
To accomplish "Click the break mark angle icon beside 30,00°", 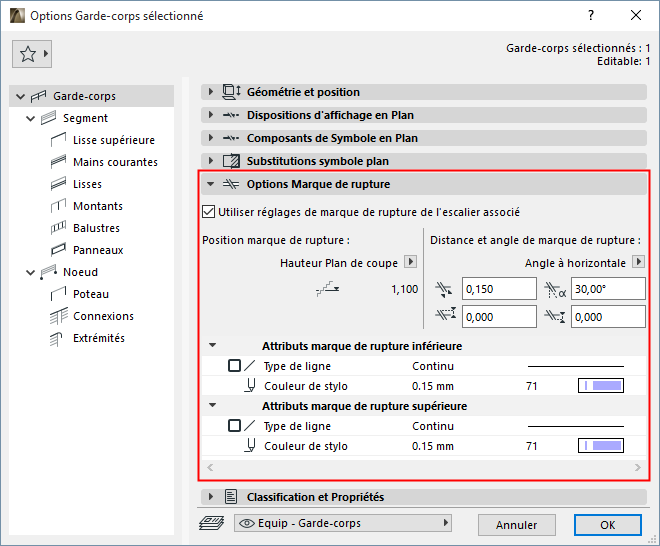I will point(555,290).
